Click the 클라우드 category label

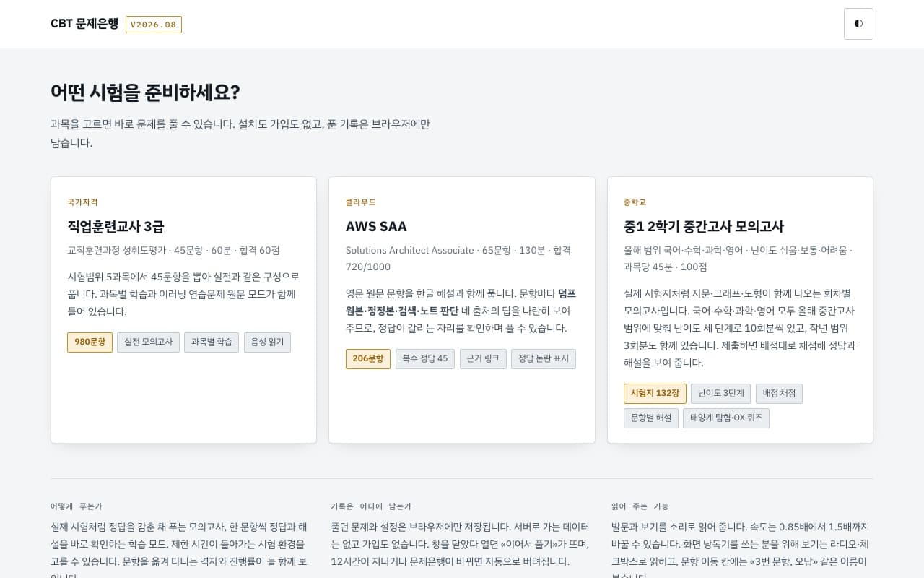point(361,202)
